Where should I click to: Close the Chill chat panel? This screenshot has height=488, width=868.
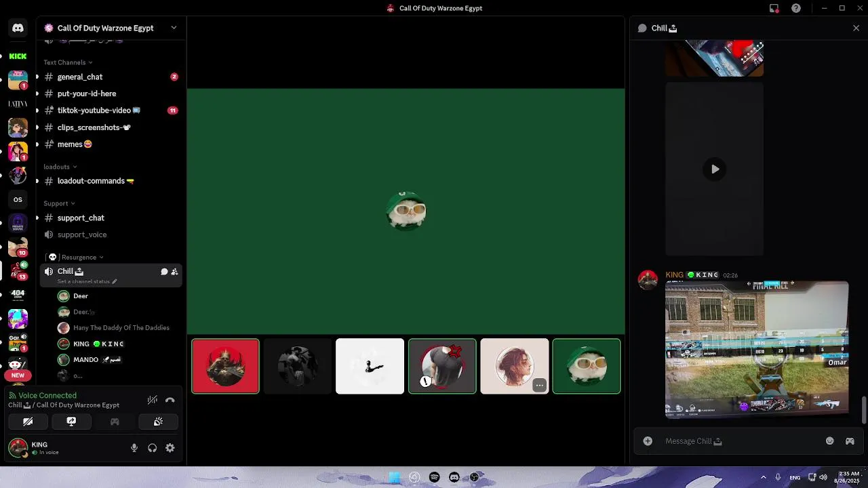pyautogui.click(x=856, y=28)
